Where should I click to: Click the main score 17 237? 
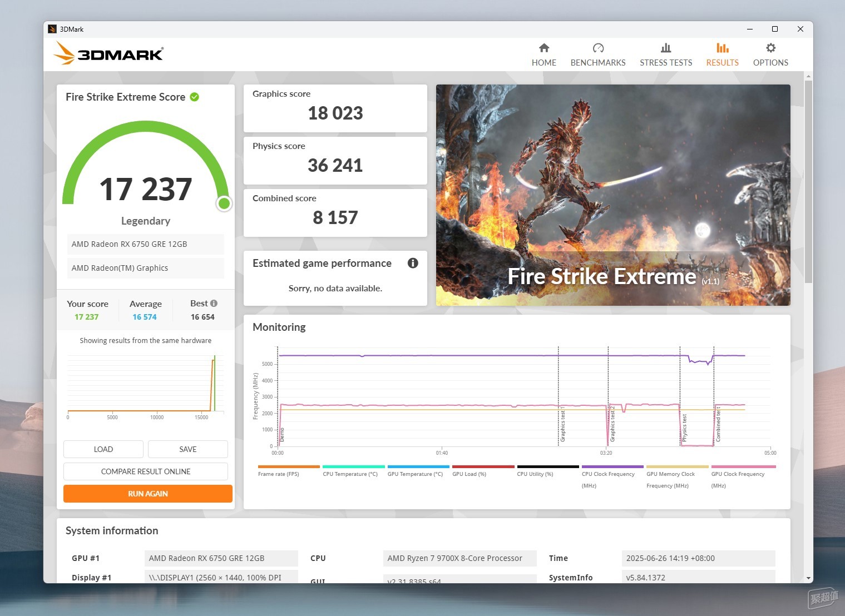click(146, 189)
